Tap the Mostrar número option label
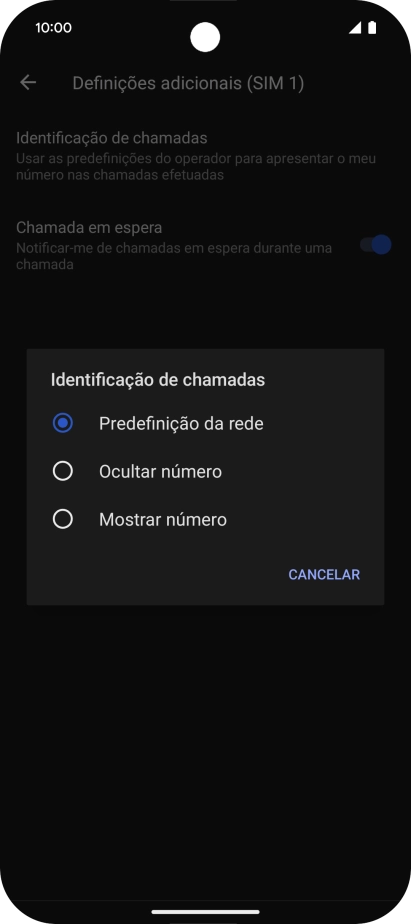Image resolution: width=411 pixels, height=924 pixels. 163,520
